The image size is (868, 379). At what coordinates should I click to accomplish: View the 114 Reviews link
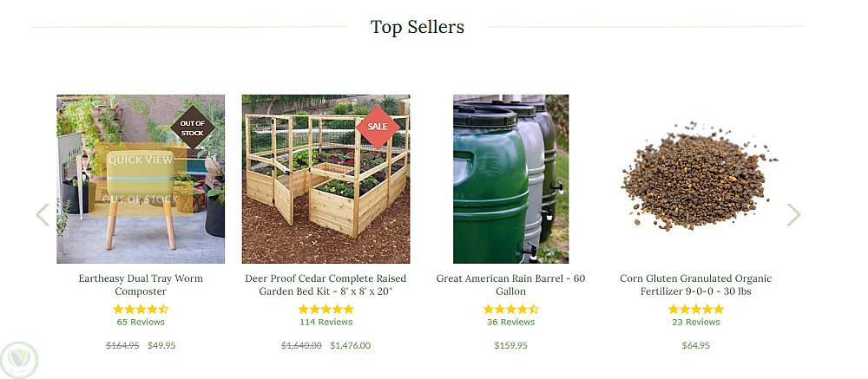pyautogui.click(x=325, y=322)
